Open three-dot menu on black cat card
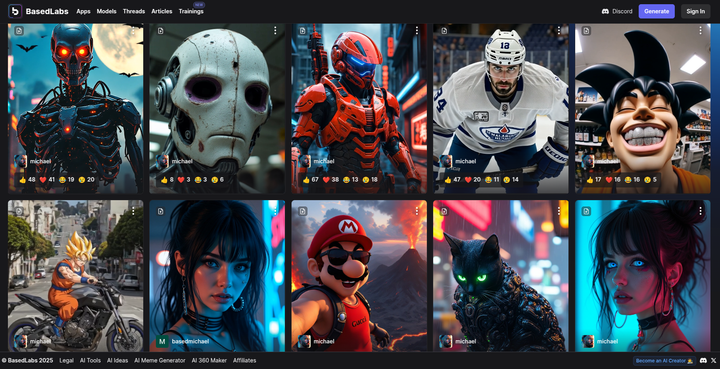This screenshot has height=369, width=720. click(x=559, y=211)
